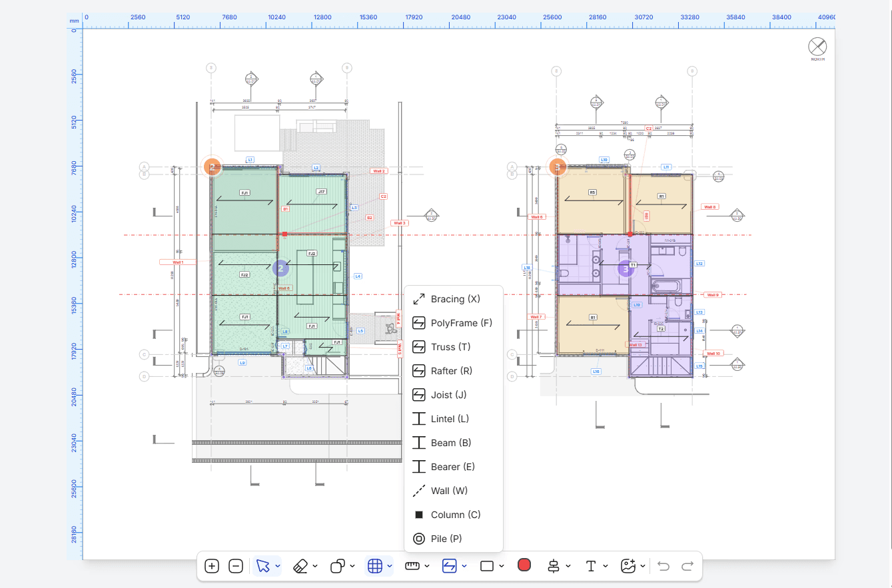Click the redo arrow

(687, 566)
